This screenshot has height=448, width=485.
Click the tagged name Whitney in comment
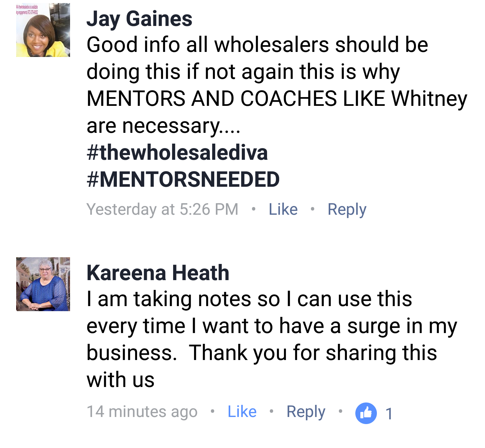click(x=429, y=99)
